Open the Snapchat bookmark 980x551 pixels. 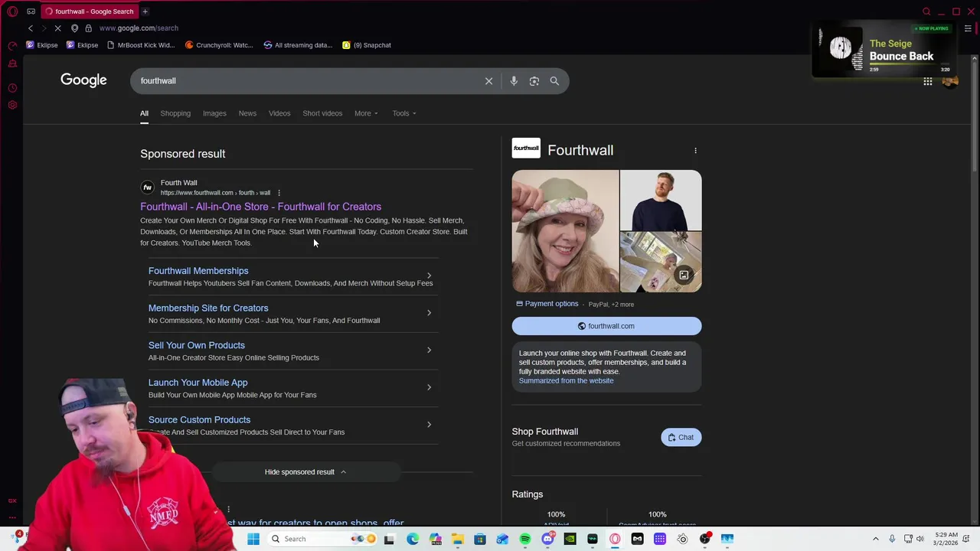click(x=367, y=45)
